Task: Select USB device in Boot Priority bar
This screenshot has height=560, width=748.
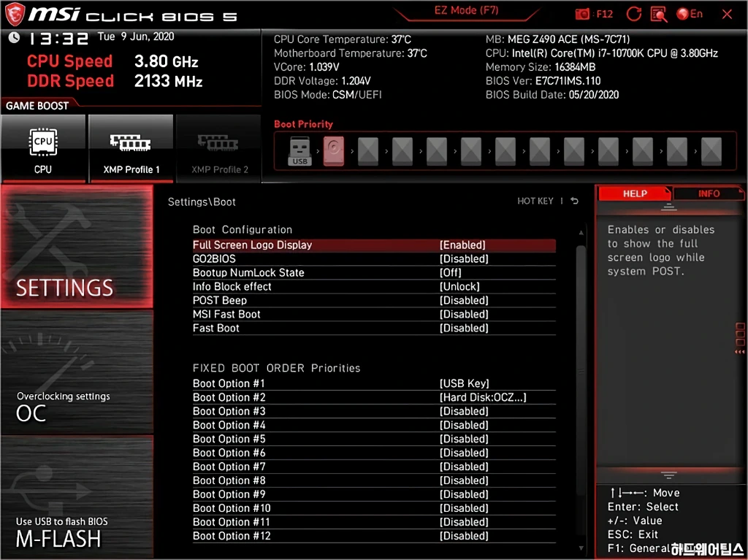Action: 299,151
